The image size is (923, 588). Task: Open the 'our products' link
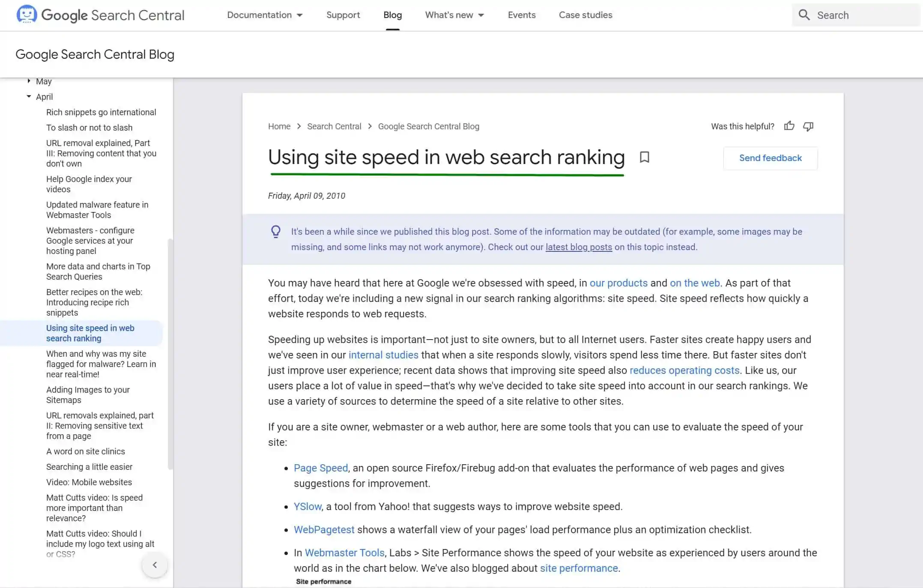[618, 283]
